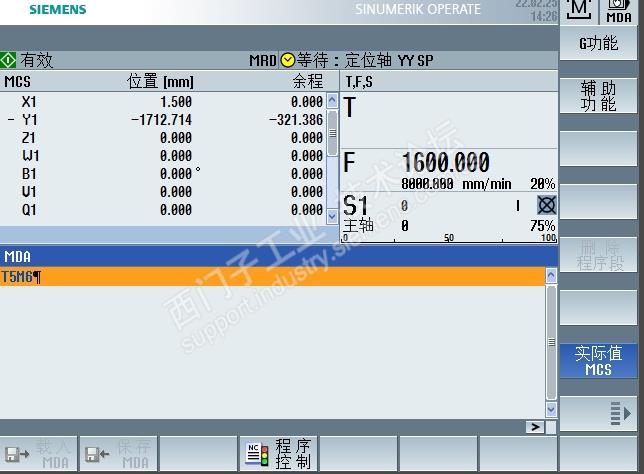Click the W1 axis label
Screen dimensions: 644x474
(30, 156)
